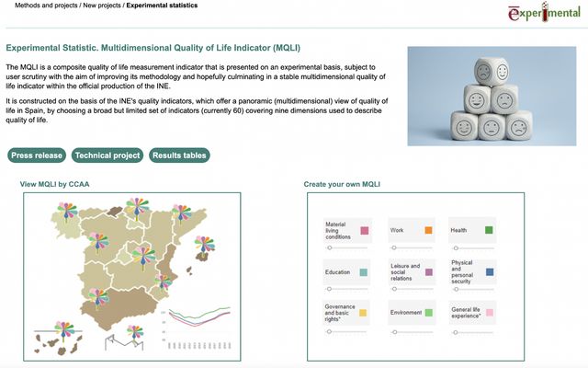The image size is (588, 368).
Task: Go to Methods and projects breadcrumb
Action: 46,6
